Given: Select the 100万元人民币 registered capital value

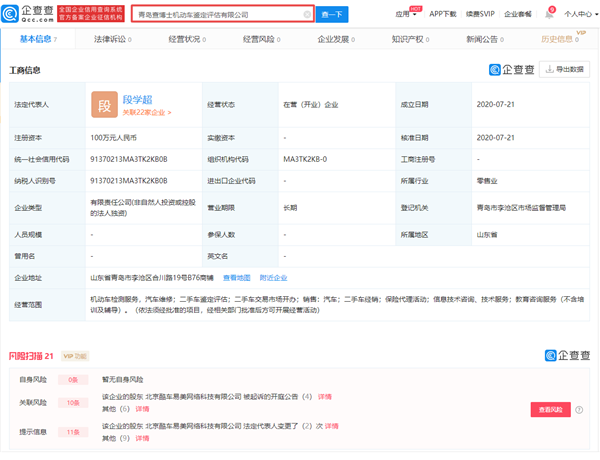Looking at the screenshot, I should [x=113, y=138].
